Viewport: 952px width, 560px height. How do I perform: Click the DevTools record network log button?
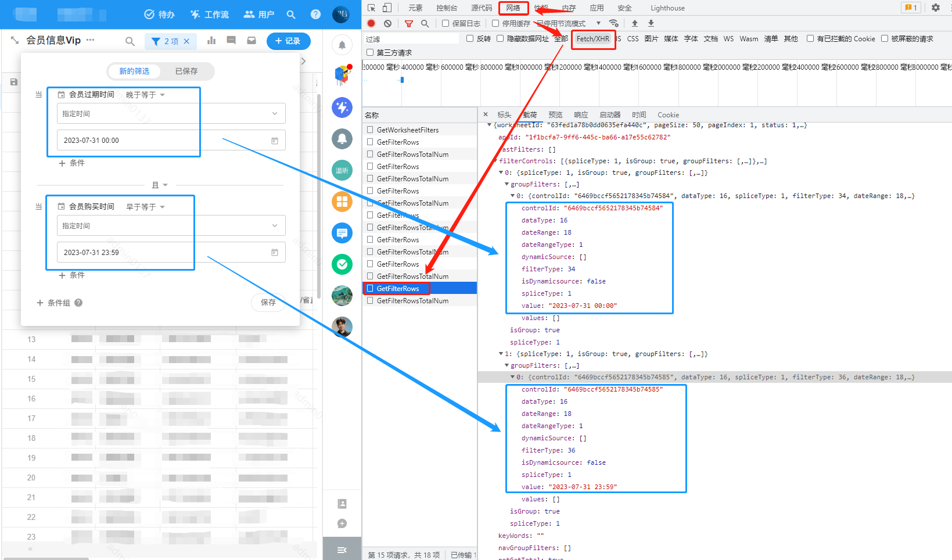[x=371, y=23]
